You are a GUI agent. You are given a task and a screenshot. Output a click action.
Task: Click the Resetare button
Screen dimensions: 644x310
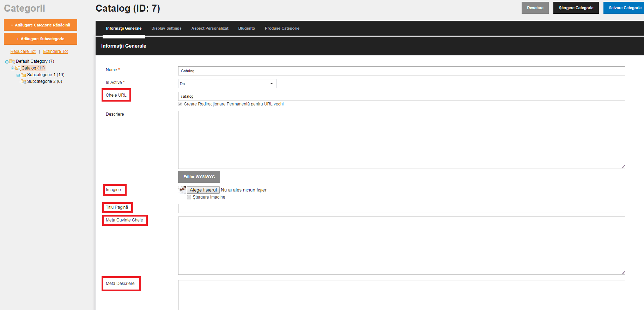(535, 8)
